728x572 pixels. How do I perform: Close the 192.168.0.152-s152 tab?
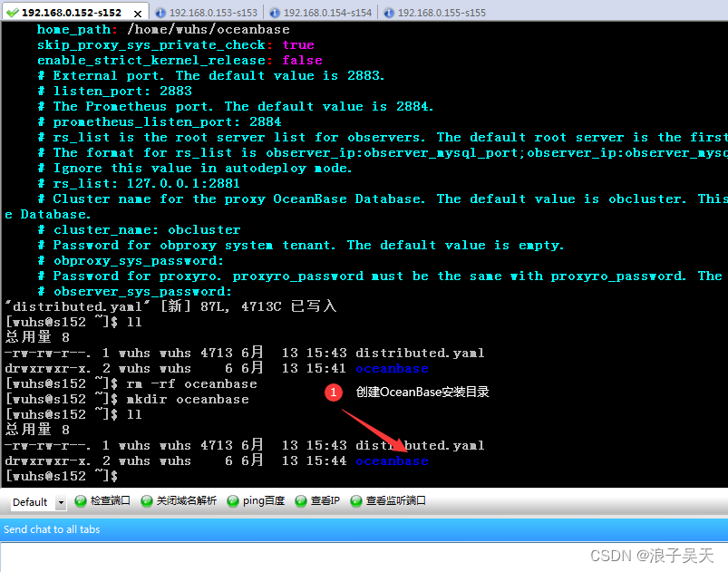point(138,14)
